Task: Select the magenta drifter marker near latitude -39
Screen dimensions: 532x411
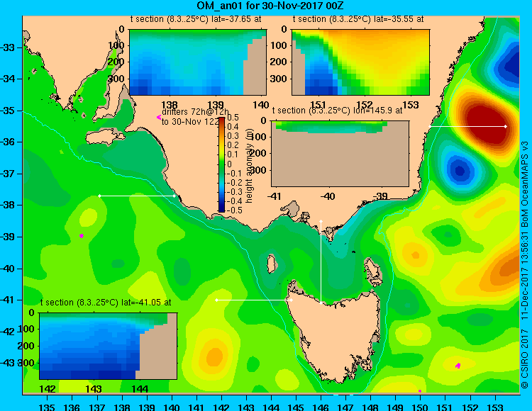Action: [x=82, y=236]
